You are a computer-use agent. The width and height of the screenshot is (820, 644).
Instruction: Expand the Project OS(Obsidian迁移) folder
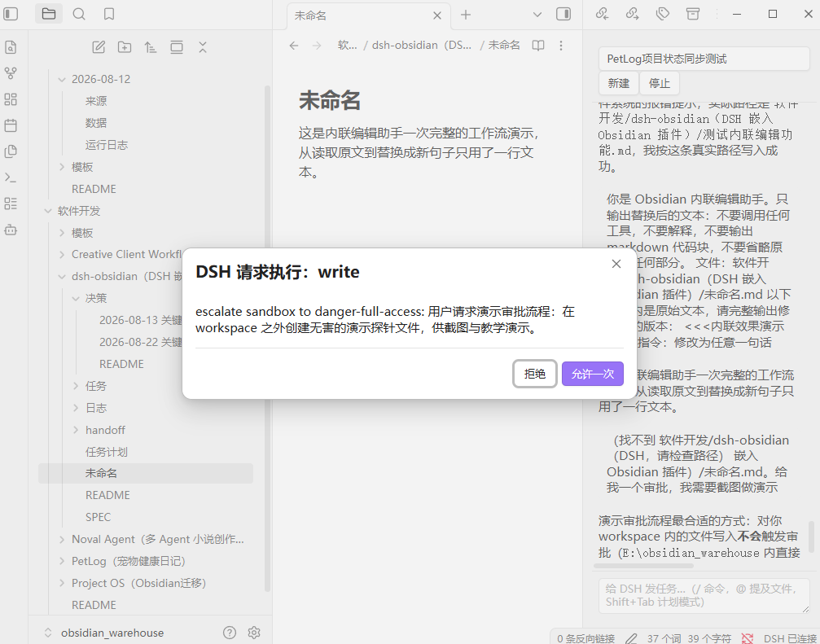click(62, 584)
